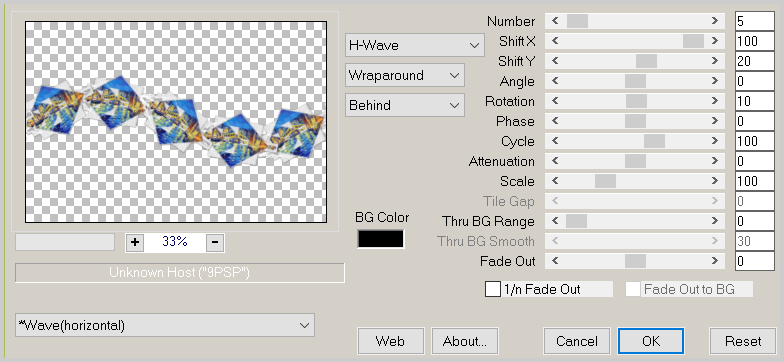
Task: Open the Wraparound dropdown
Action: click(404, 76)
